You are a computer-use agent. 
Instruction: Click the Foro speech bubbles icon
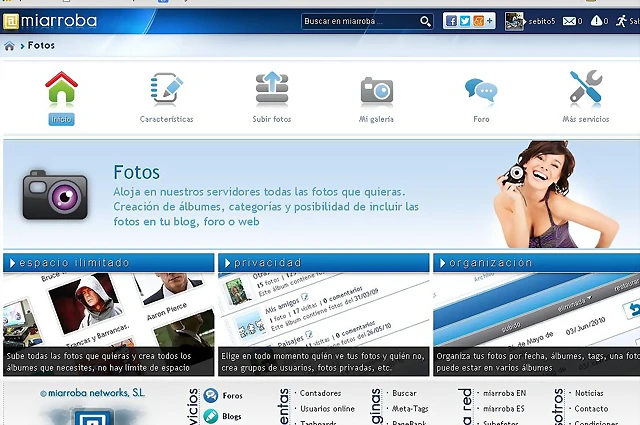coord(481,90)
